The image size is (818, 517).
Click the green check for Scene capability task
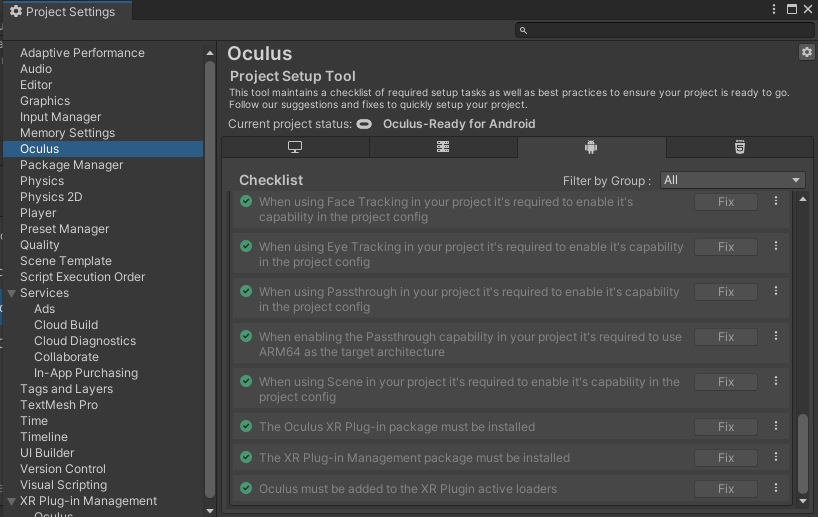(x=246, y=381)
